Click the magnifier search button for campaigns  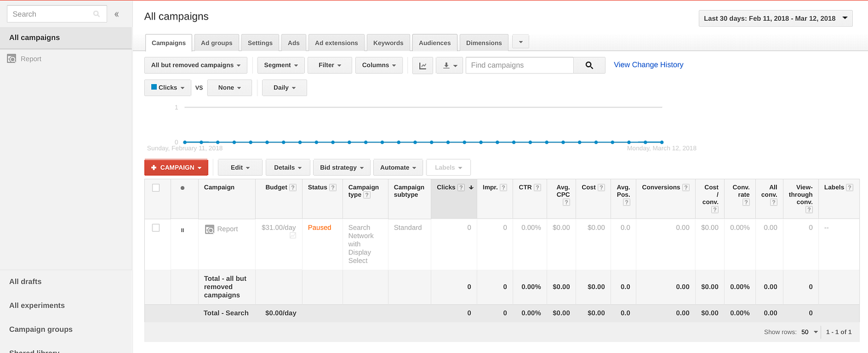pos(589,66)
